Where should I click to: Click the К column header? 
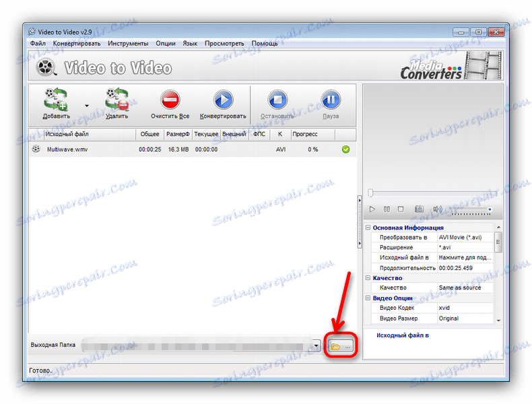pos(280,134)
